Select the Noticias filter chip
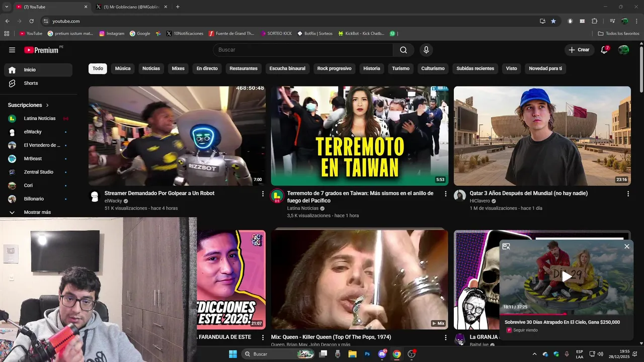 pyautogui.click(x=151, y=68)
